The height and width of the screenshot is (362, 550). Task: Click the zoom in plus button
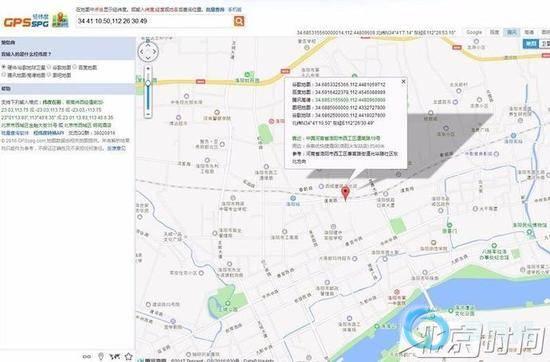[148, 68]
